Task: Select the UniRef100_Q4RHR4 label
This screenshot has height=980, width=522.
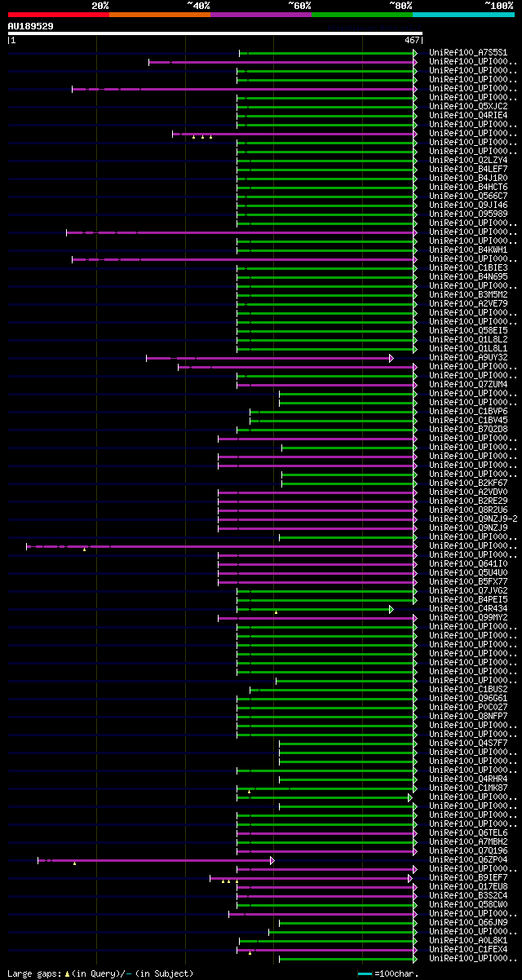Action: point(468,779)
